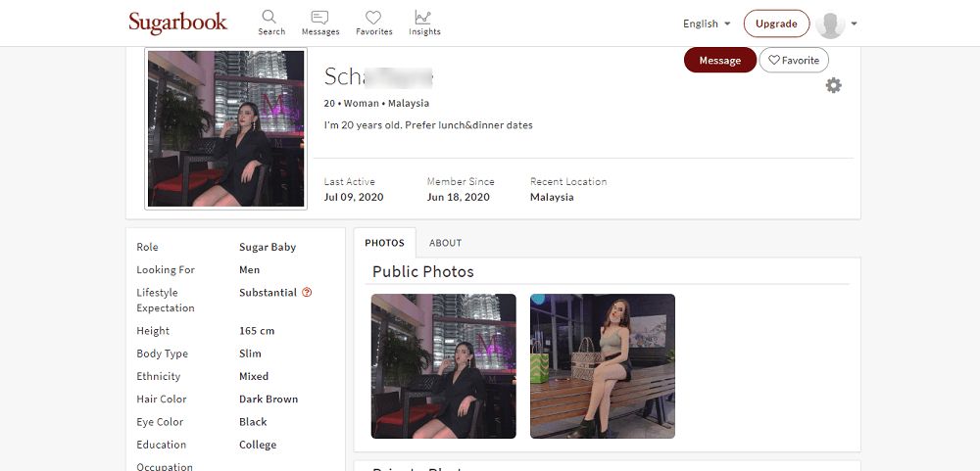Open the Messages chat icon
The width and height of the screenshot is (980, 471).
[320, 18]
